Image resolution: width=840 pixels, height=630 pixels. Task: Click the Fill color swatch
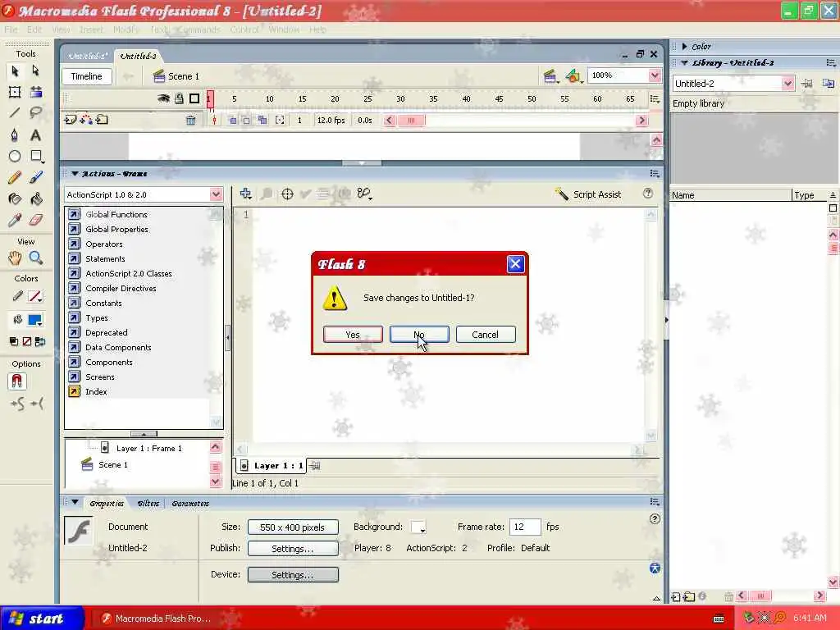click(35, 321)
